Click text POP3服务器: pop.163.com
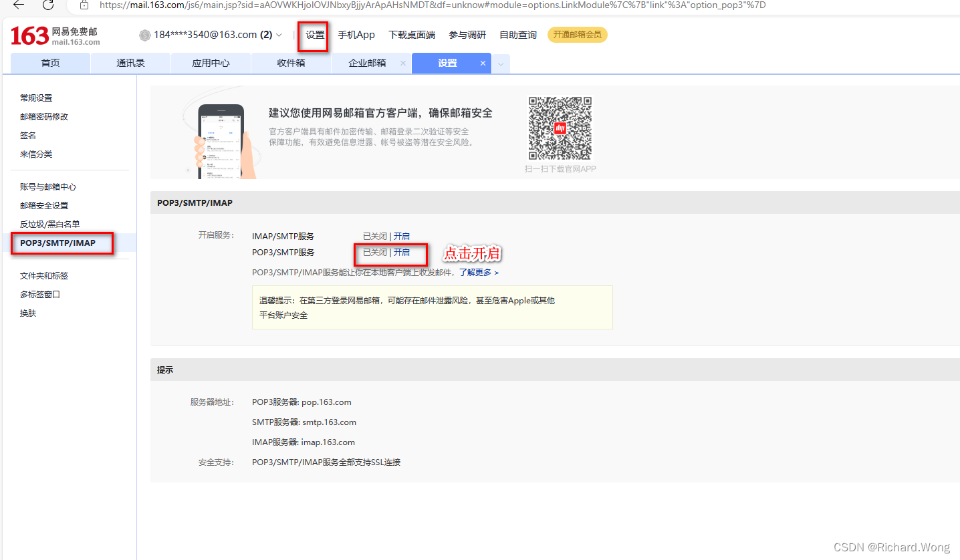The image size is (960, 560). pyautogui.click(x=302, y=402)
